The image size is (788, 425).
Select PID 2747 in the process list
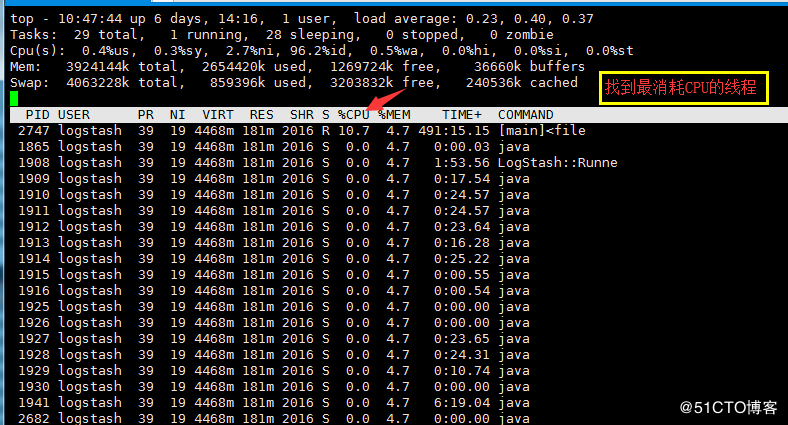[34, 131]
